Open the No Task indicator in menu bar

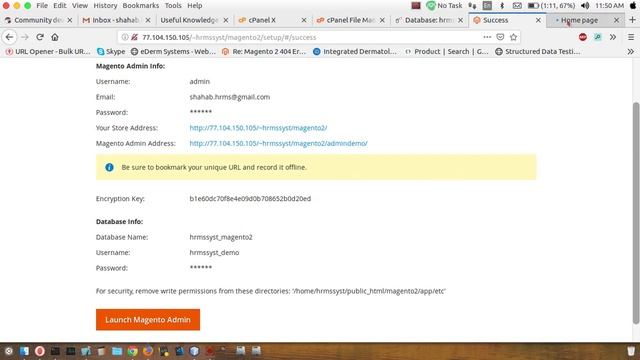pyautogui.click(x=444, y=6)
